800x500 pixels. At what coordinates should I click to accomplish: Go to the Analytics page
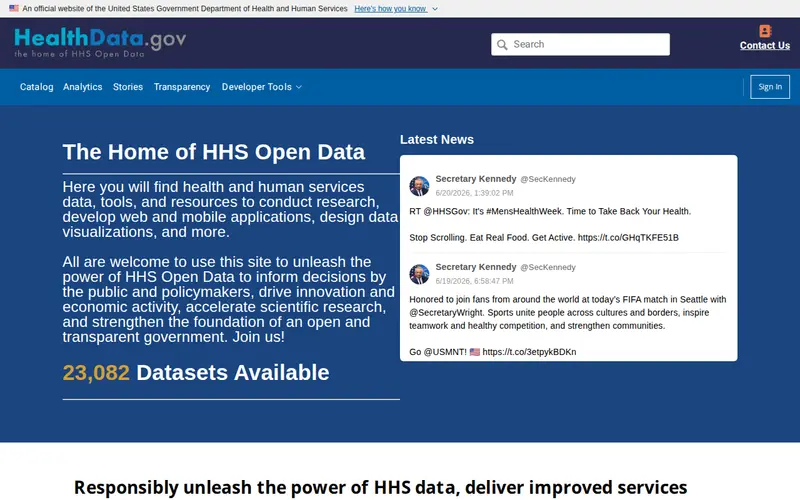[83, 87]
